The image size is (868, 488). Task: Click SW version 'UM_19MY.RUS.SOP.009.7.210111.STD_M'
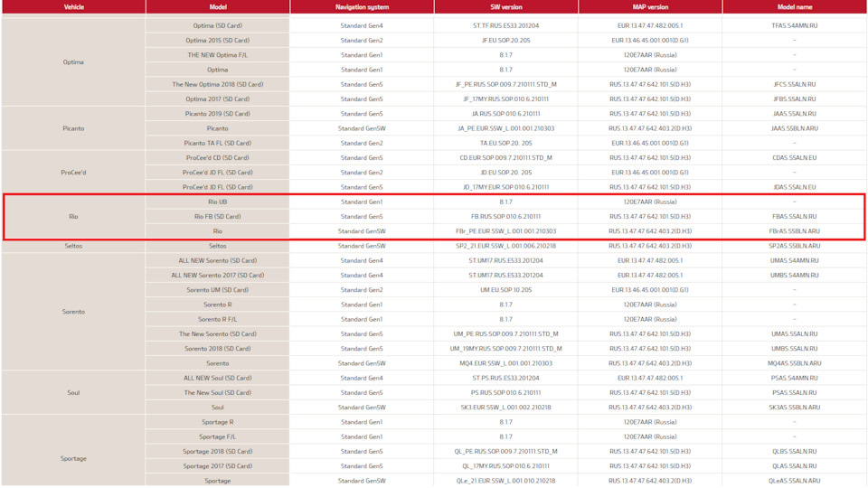pos(506,349)
